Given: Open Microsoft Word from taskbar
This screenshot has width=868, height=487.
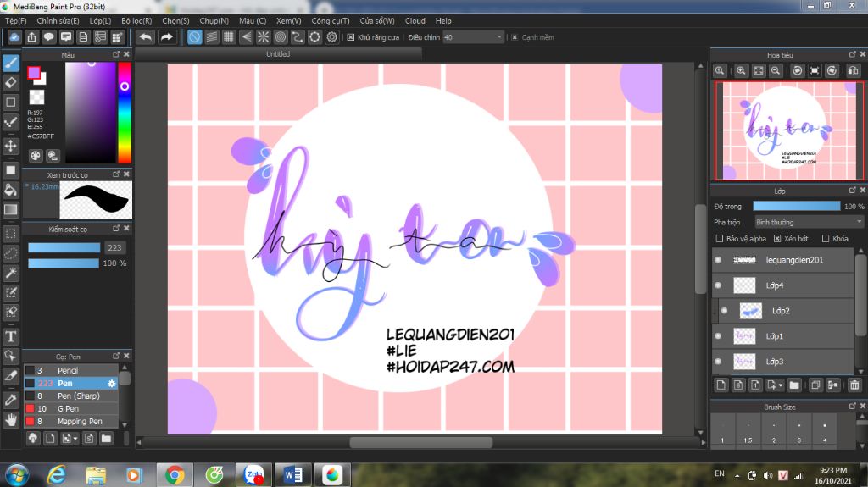Looking at the screenshot, I should pos(292,475).
